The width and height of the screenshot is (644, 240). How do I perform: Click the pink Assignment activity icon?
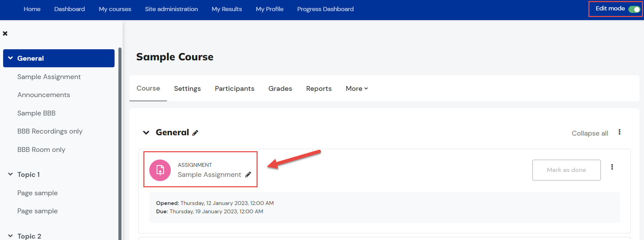click(160, 170)
